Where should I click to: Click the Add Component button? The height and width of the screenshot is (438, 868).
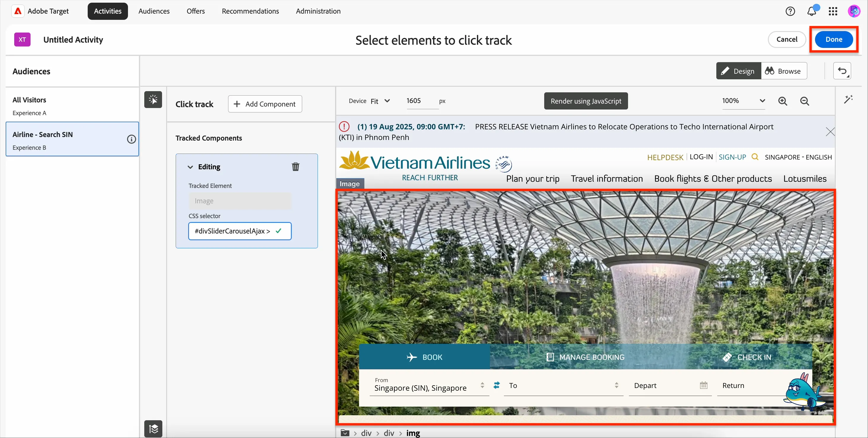(265, 104)
